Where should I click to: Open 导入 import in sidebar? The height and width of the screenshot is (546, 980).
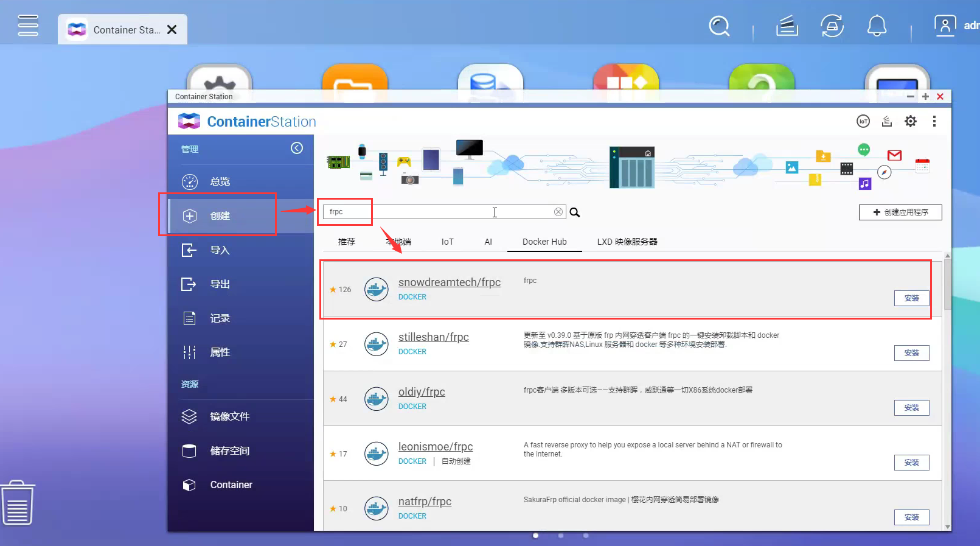[241, 250]
